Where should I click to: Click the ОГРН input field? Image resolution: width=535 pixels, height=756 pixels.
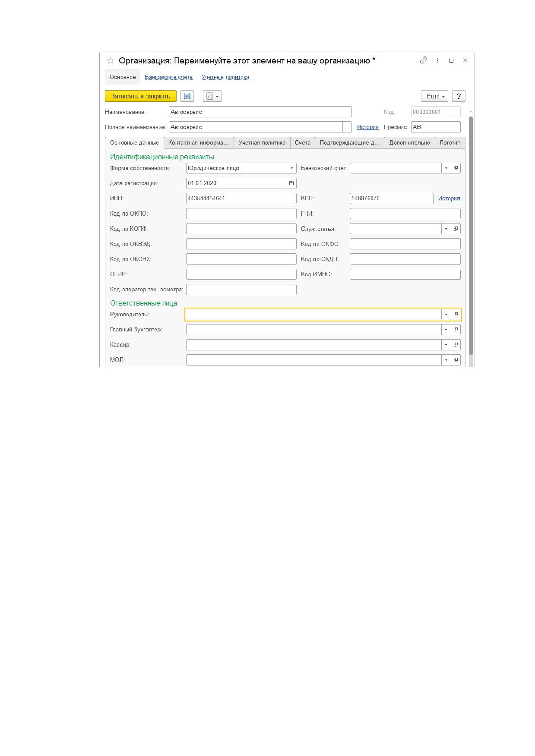[x=241, y=274]
